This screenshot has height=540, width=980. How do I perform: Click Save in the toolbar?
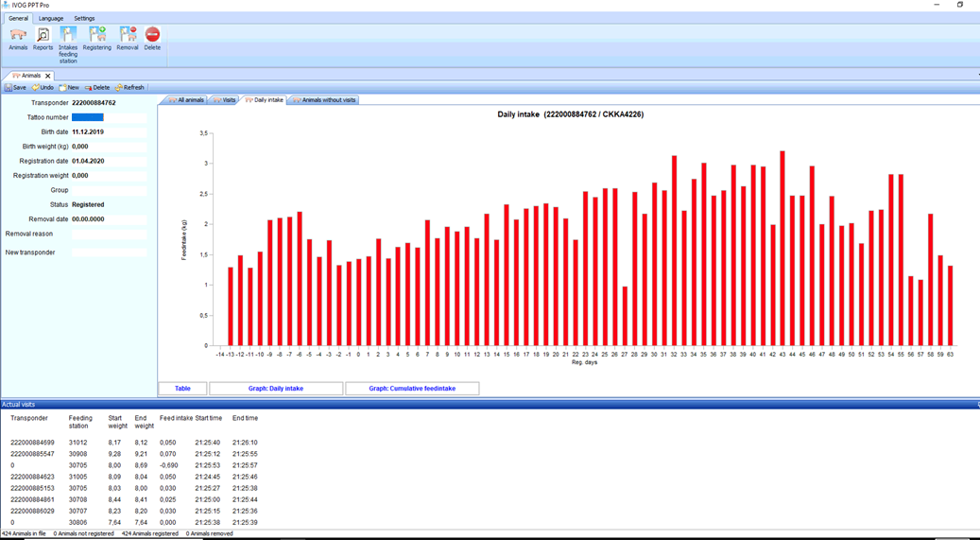[x=16, y=88]
